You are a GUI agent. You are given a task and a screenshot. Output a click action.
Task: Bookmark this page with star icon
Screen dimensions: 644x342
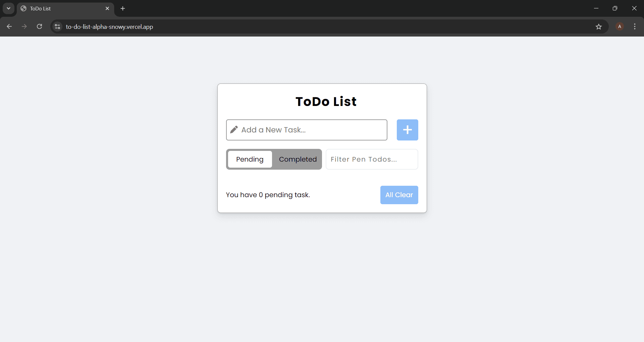(x=599, y=26)
